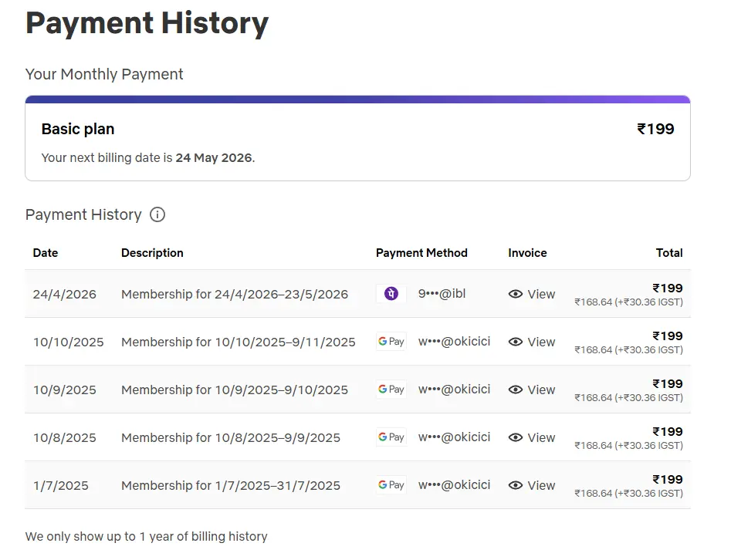
Task: Open the Basic plan payment card
Action: [357, 138]
